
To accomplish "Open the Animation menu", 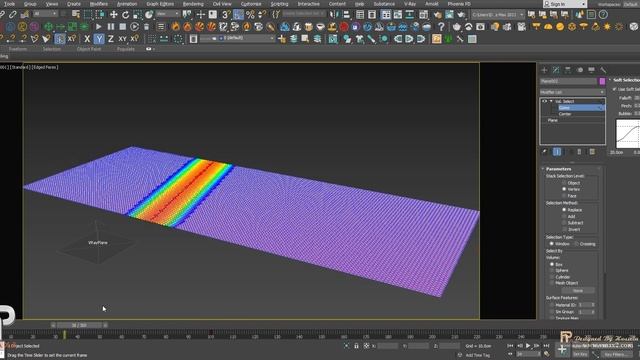I will point(127,4).
